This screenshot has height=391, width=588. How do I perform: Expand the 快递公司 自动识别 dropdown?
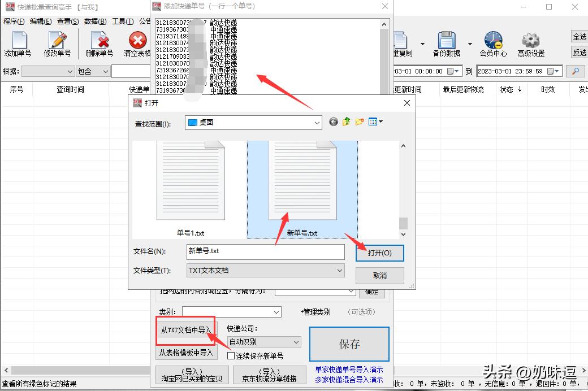click(x=296, y=342)
